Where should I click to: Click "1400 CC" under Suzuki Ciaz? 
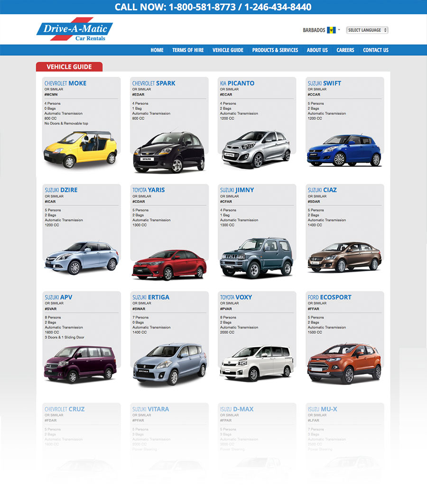click(x=315, y=225)
